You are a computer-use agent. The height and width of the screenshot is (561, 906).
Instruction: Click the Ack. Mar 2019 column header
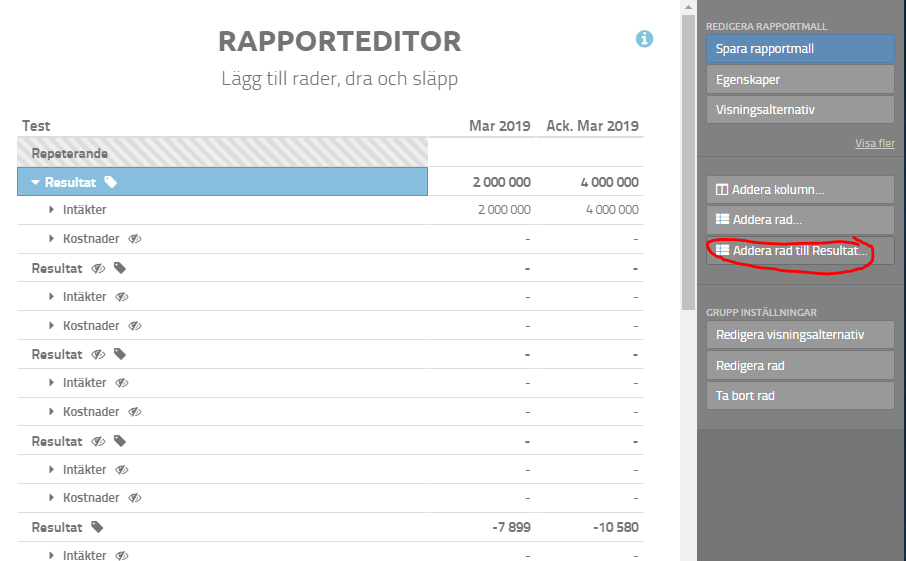[592, 126]
